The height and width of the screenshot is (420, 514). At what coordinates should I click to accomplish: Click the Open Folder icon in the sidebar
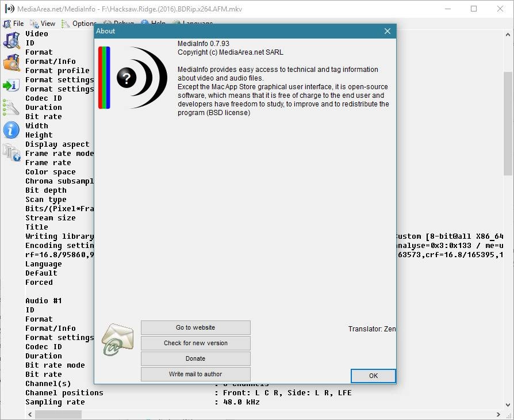tap(11, 63)
